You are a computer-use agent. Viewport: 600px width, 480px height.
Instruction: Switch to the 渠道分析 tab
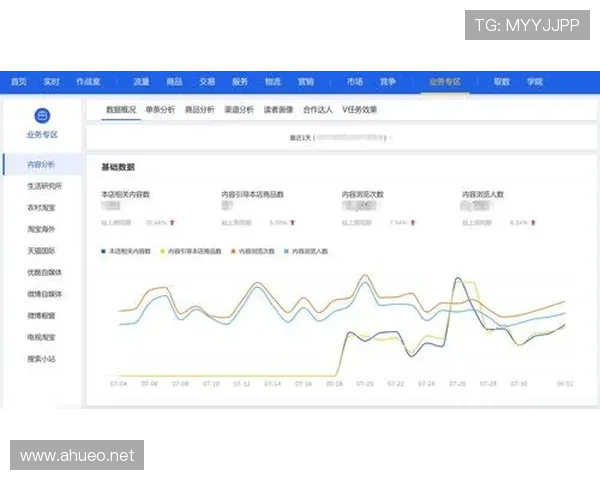point(239,110)
